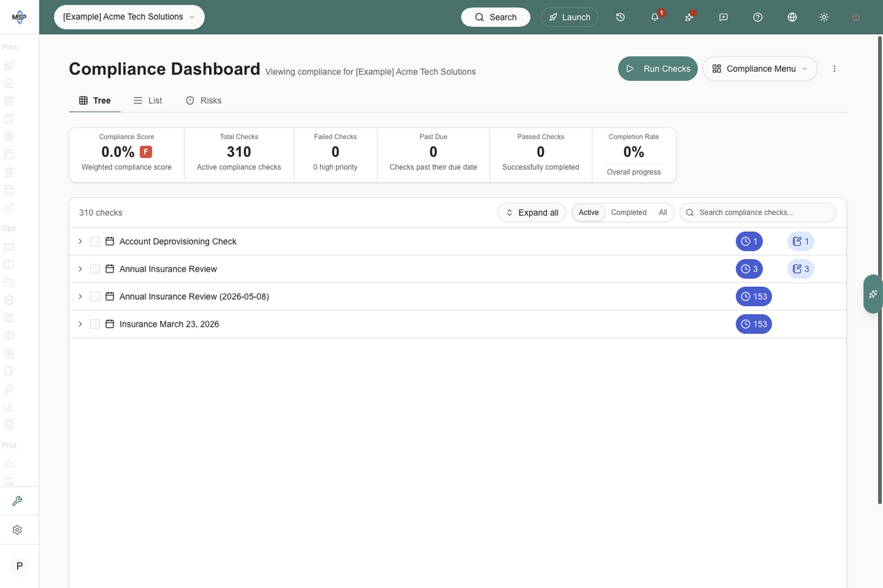Click the Search compliance checks field
The height and width of the screenshot is (588, 883).
[758, 212]
